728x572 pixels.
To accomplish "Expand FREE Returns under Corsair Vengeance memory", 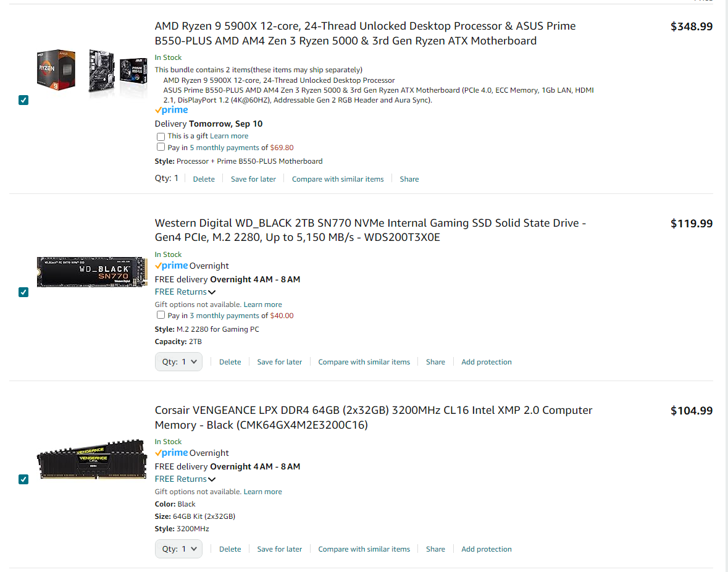I will (185, 479).
